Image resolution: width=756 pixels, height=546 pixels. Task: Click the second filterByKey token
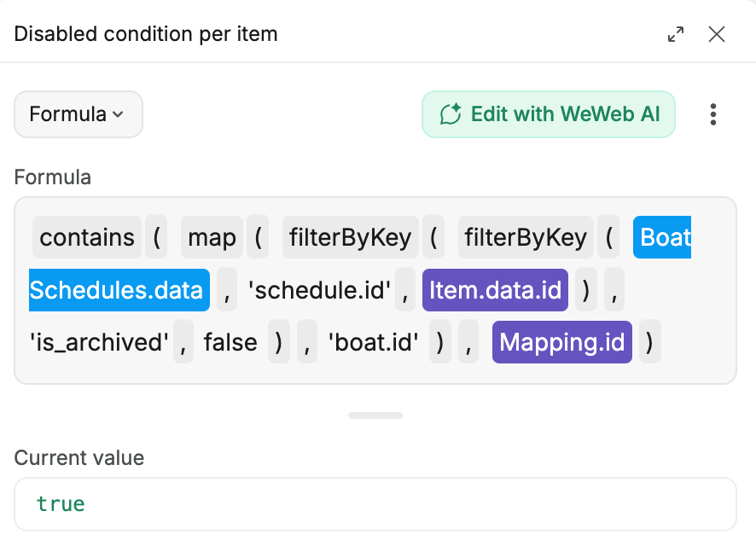pos(526,237)
